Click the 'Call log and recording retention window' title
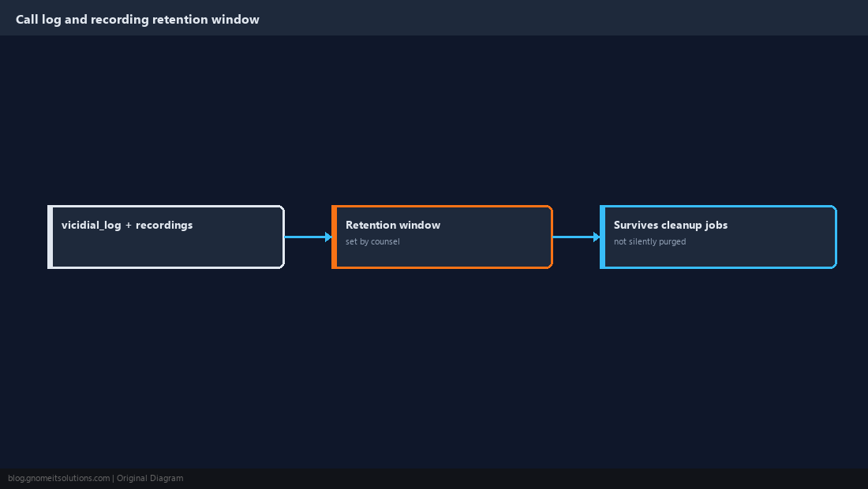The height and width of the screenshot is (489, 868). pos(137,20)
